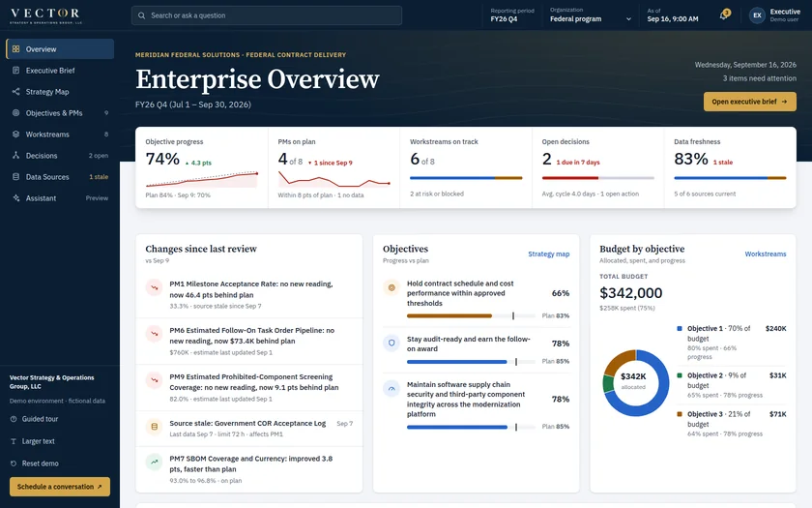812x508 pixels.
Task: Open notifications bell icon
Action: click(724, 15)
